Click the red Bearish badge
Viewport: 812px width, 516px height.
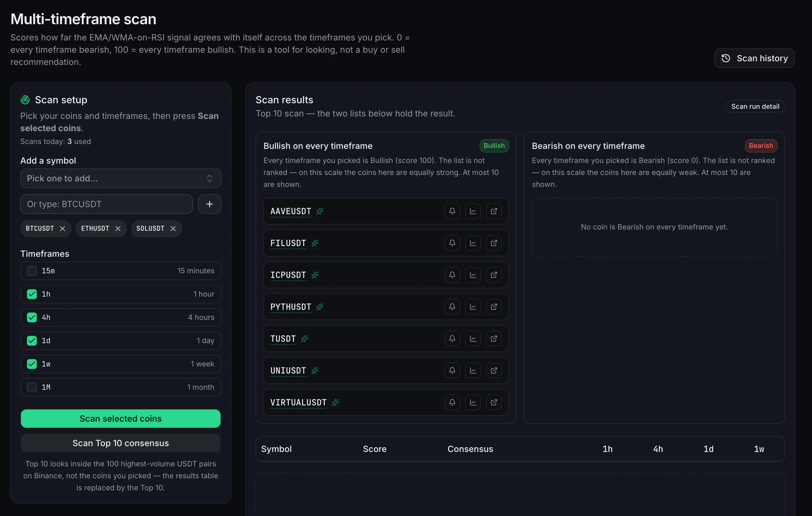pyautogui.click(x=761, y=146)
